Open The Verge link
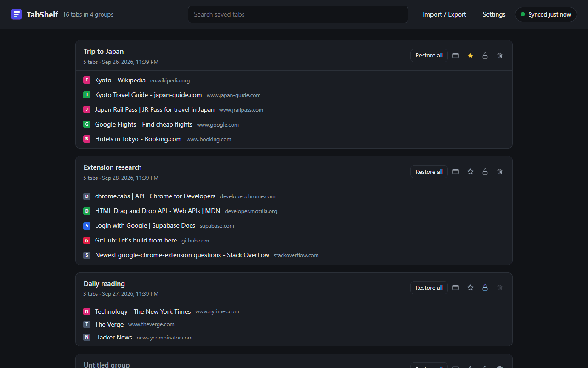The width and height of the screenshot is (588, 368). pyautogui.click(x=109, y=324)
